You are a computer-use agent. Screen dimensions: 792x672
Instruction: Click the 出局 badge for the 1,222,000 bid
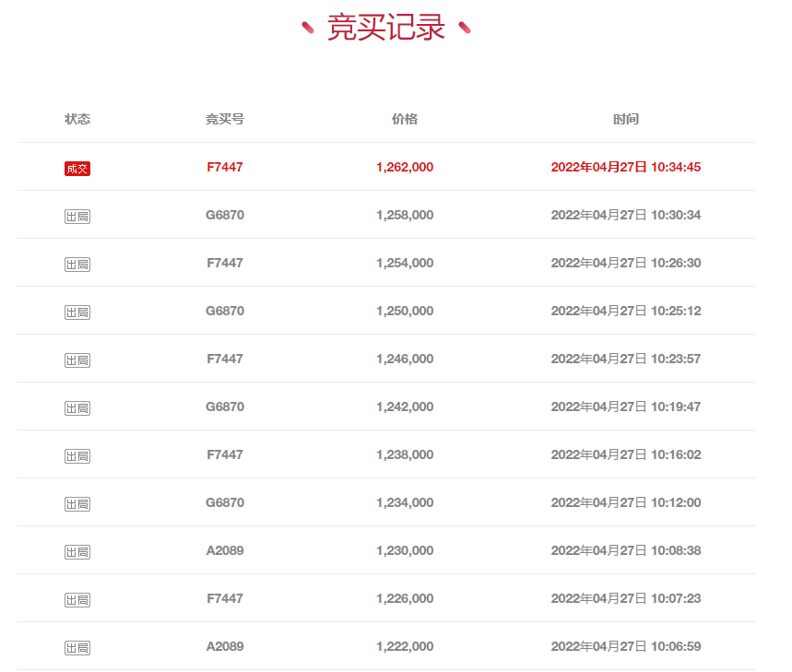[x=77, y=648]
